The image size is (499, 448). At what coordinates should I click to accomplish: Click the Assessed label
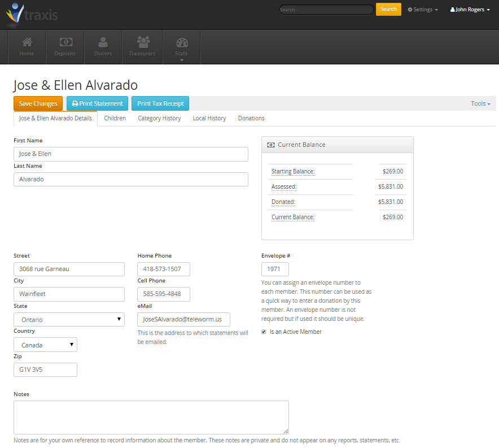click(x=284, y=186)
